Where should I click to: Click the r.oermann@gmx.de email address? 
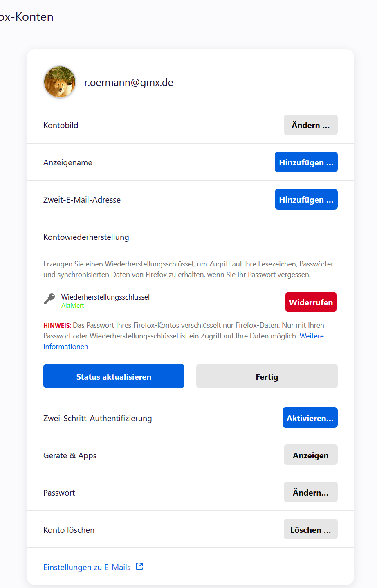pos(129,82)
